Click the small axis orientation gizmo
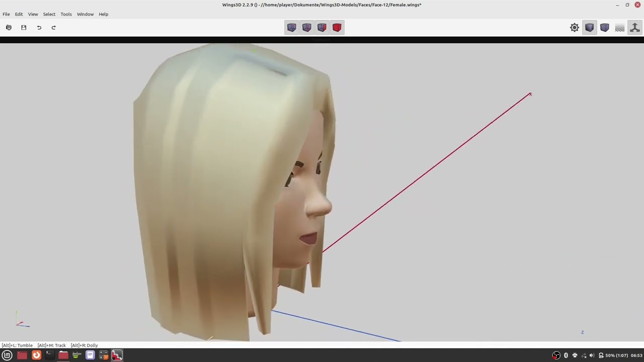The width and height of the screenshot is (644, 362). [22, 320]
